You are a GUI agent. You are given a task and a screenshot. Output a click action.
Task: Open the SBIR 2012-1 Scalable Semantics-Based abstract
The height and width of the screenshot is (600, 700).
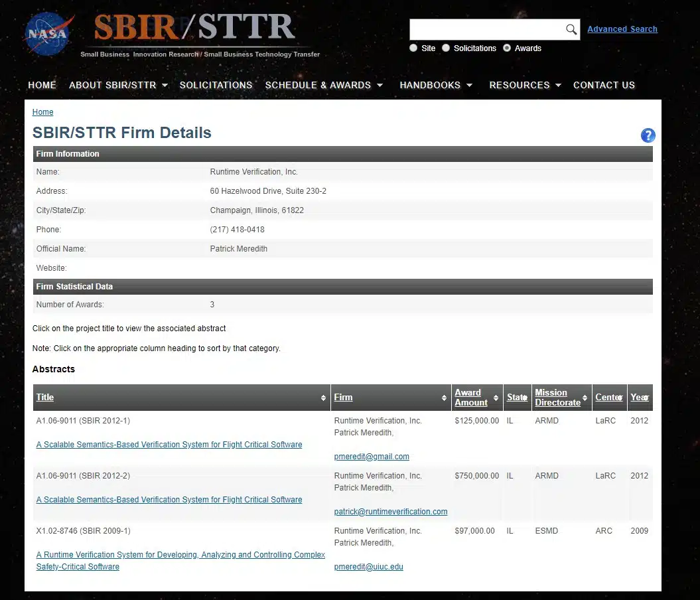pyautogui.click(x=169, y=445)
